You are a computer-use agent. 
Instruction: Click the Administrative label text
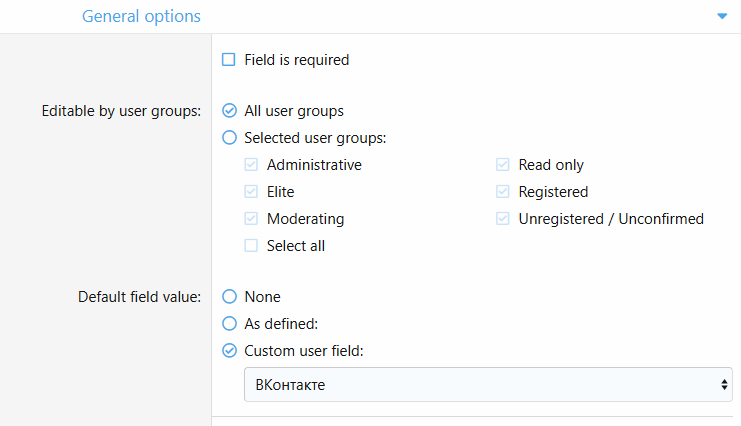[314, 165]
